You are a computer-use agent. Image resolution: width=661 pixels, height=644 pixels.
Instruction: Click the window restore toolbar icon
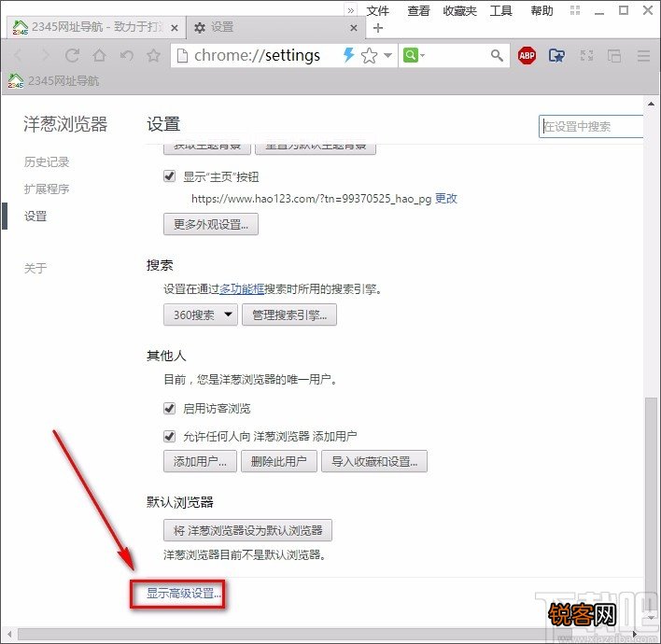(613, 55)
